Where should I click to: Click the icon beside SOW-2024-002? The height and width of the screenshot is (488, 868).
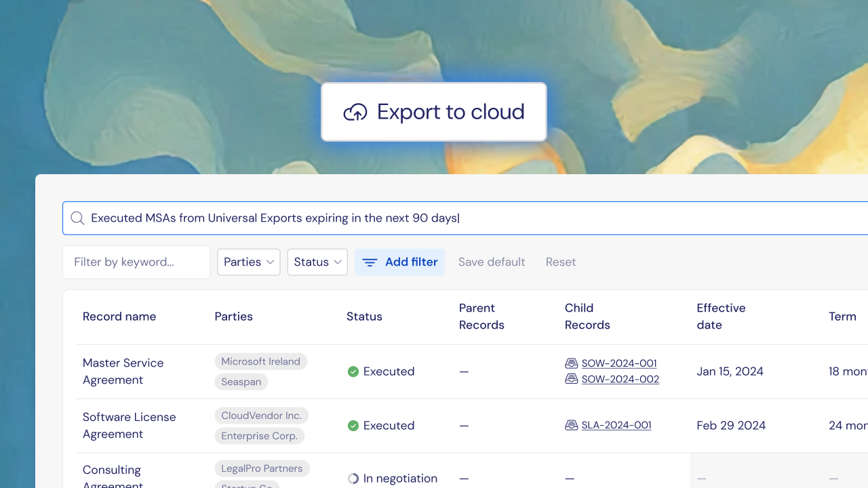572,379
